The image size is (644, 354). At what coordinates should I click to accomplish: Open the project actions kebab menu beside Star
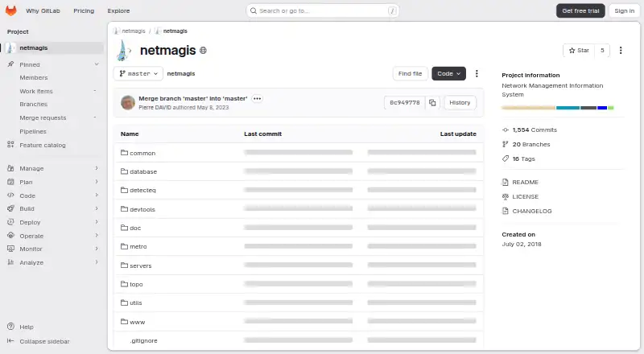(x=621, y=50)
